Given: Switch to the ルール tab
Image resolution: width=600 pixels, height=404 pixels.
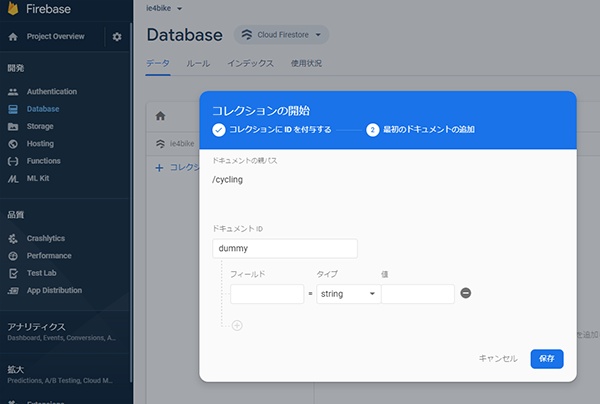Looking at the screenshot, I should point(198,64).
